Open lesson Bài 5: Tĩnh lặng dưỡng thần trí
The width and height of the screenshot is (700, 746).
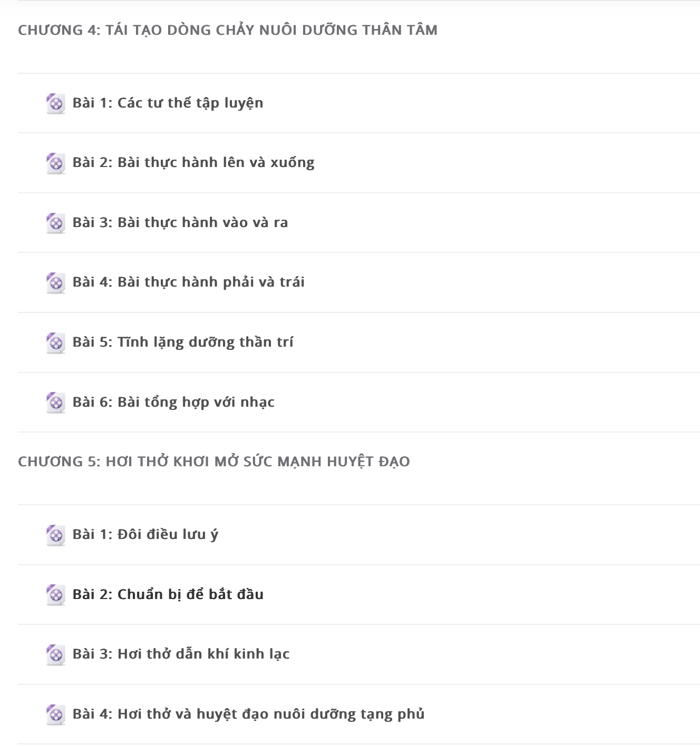183,342
